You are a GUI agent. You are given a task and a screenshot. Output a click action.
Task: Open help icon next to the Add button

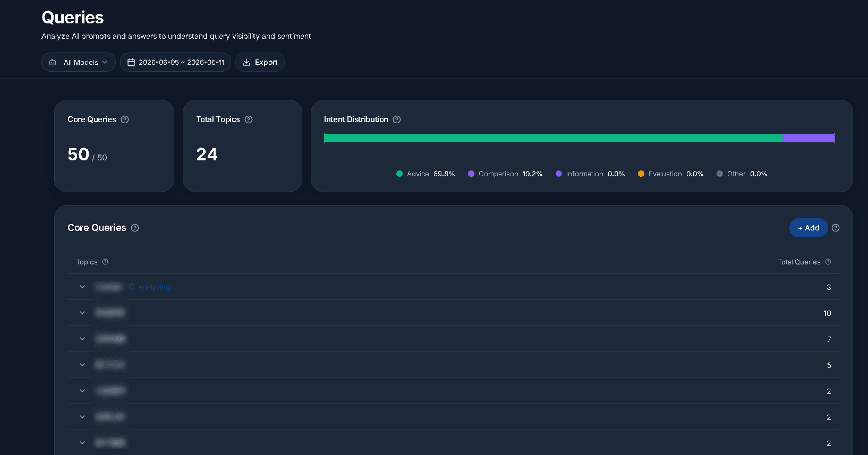point(836,228)
